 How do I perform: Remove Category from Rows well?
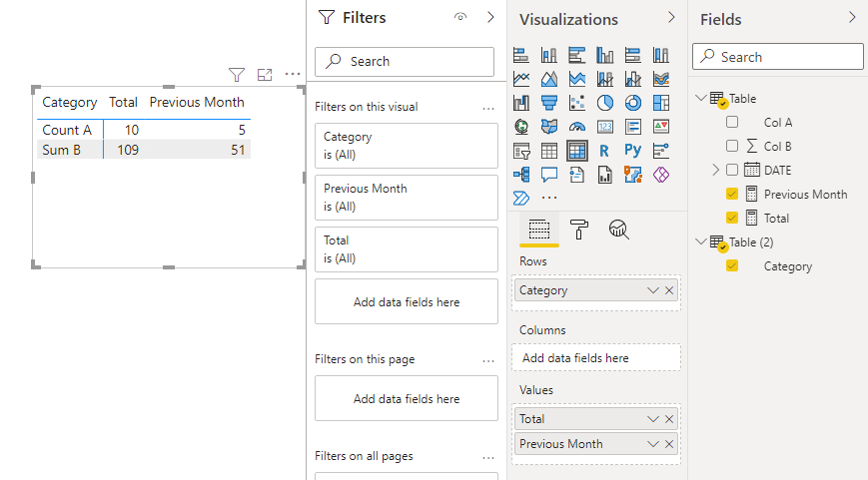click(669, 290)
